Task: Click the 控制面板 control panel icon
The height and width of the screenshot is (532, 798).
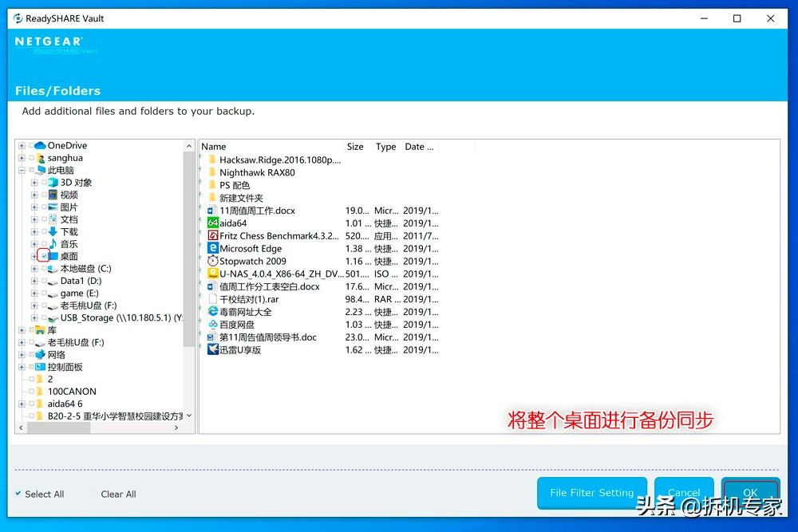Action: 40,367
